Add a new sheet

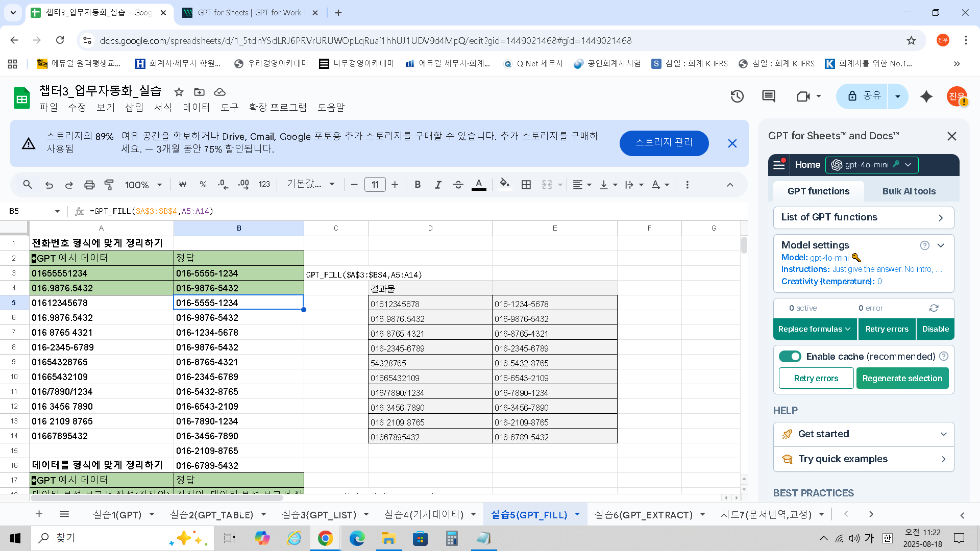39,514
